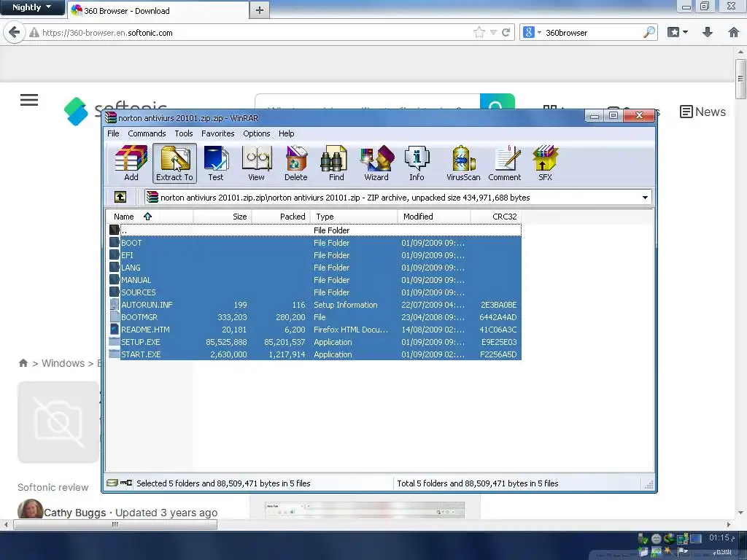Click the Softonic search magnifier button

pos(498,102)
